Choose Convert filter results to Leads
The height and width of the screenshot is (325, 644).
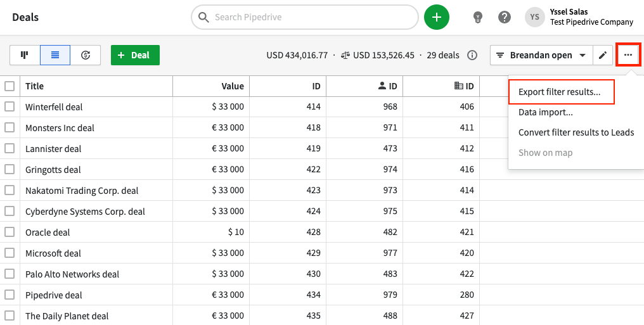576,132
